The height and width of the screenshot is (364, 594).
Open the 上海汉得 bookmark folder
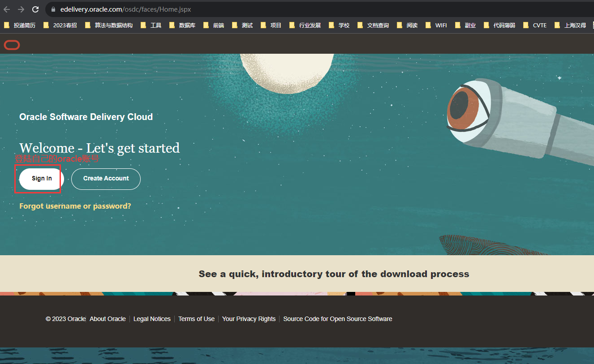(570, 26)
